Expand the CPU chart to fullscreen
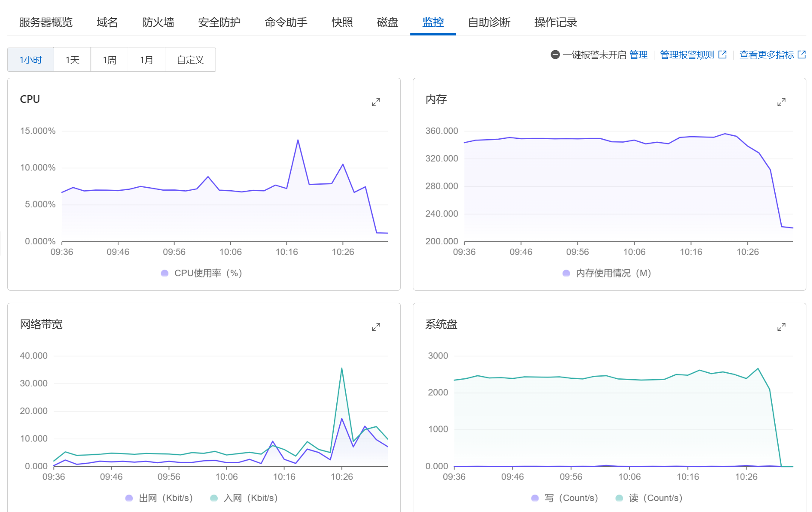 point(376,102)
